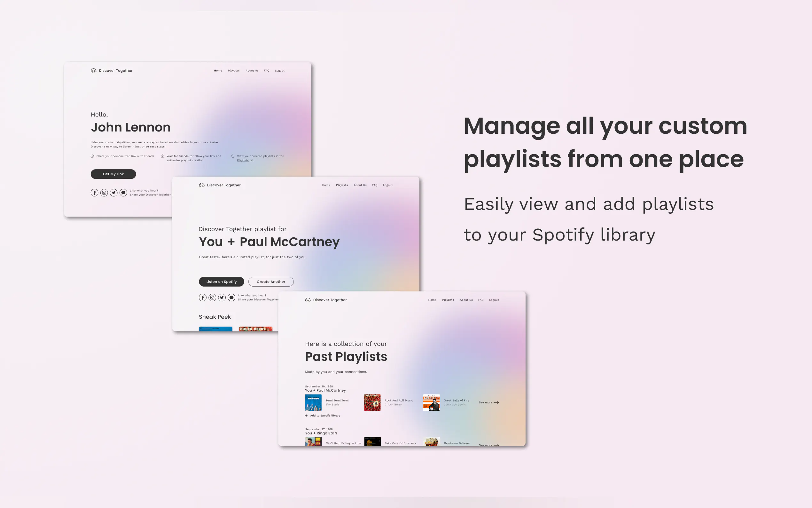Open the Chuck Berry strawberry album thumbnail
The height and width of the screenshot is (508, 812).
click(372, 402)
